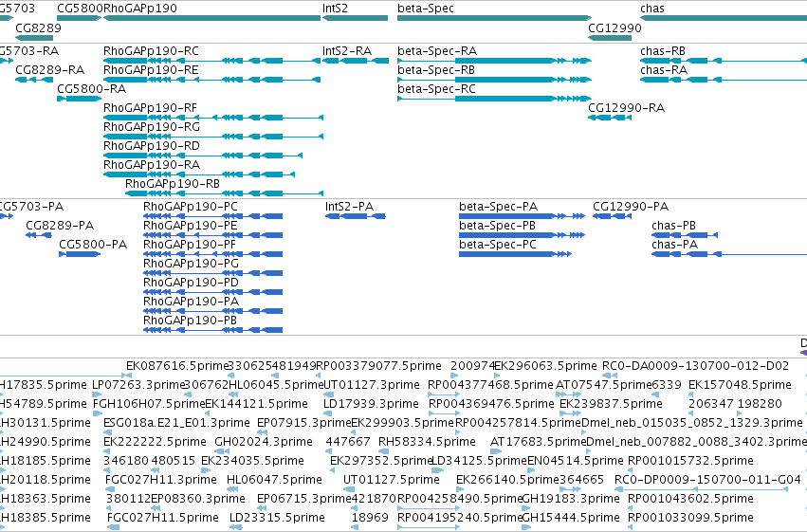Select the CG8289 gene label
This screenshot has width=807, height=532.
pos(38,28)
